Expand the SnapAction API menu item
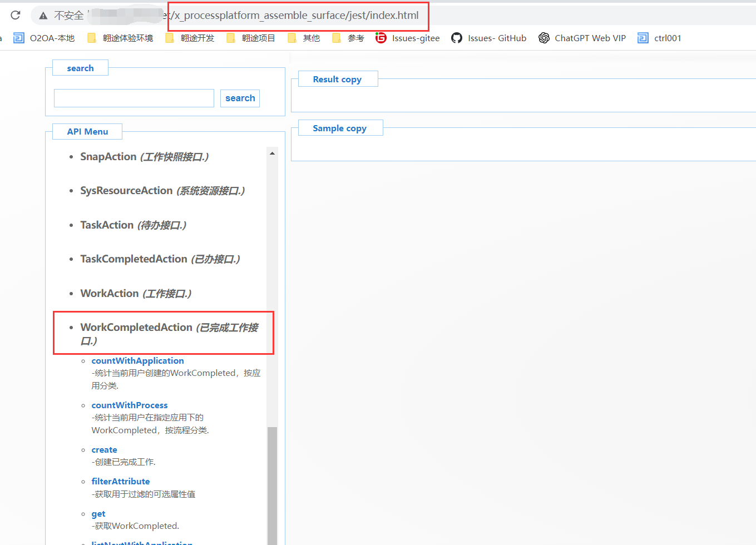The width and height of the screenshot is (756, 545). tap(145, 157)
